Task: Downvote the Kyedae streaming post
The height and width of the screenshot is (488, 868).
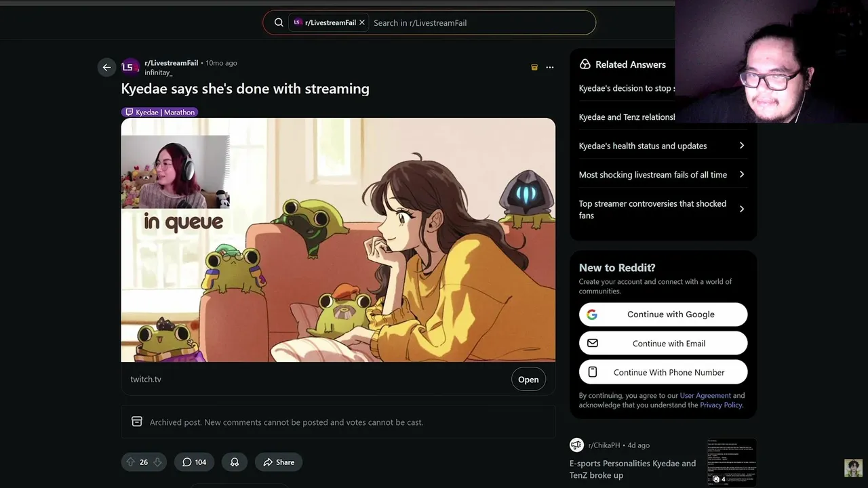Action: [x=157, y=462]
